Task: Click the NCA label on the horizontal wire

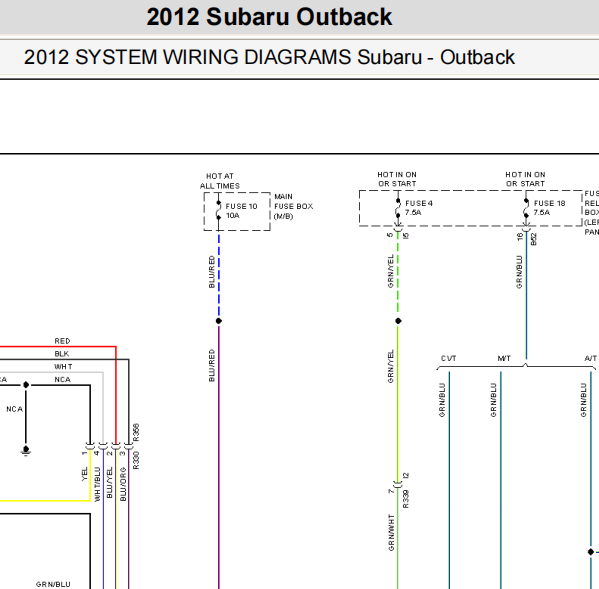Action: point(62,380)
